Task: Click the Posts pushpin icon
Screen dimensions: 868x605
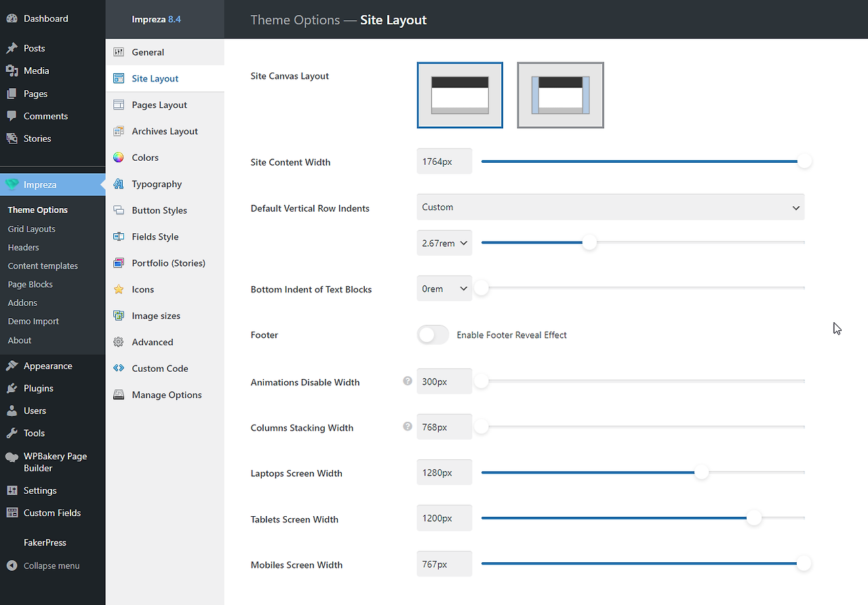Action: [x=12, y=48]
